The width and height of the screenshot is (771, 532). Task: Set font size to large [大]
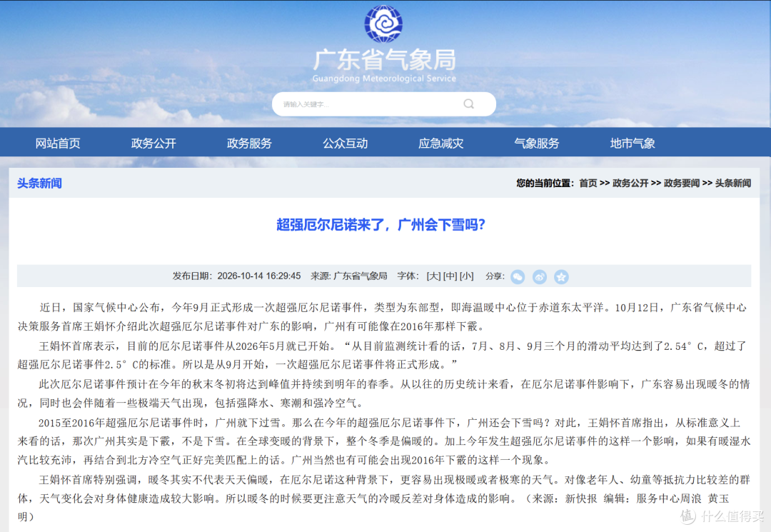coord(434,276)
